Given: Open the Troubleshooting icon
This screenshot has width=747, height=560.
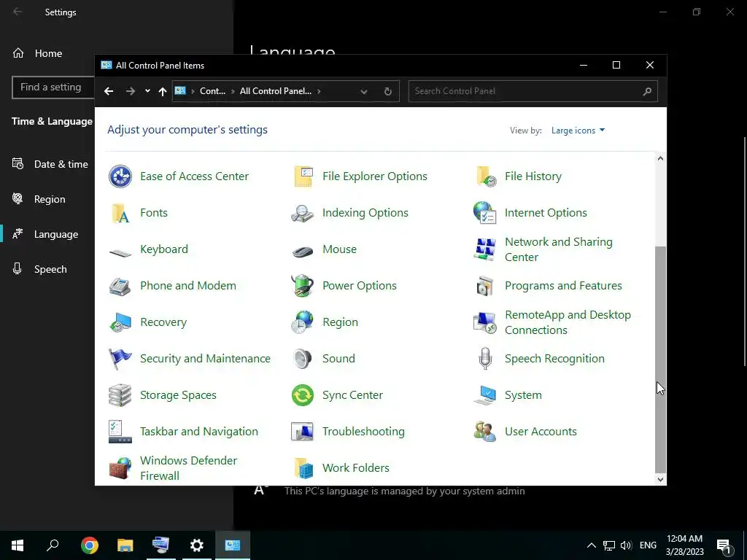Looking at the screenshot, I should pyautogui.click(x=303, y=432).
